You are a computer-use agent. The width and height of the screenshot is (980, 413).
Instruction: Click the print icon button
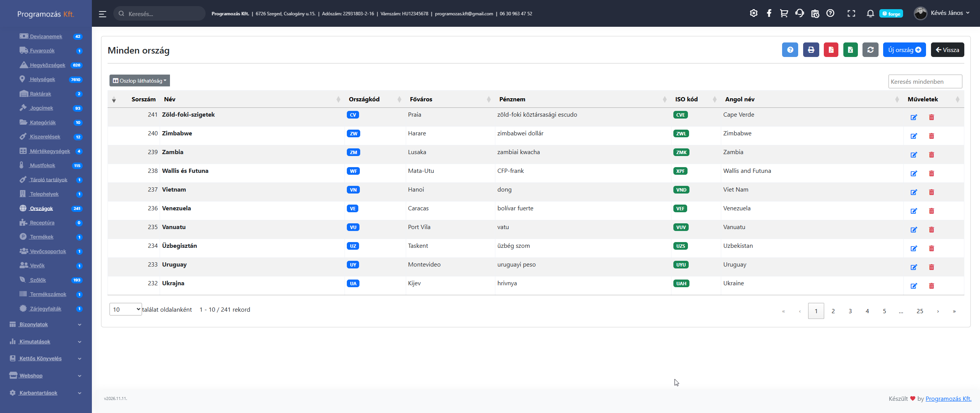[x=811, y=50]
